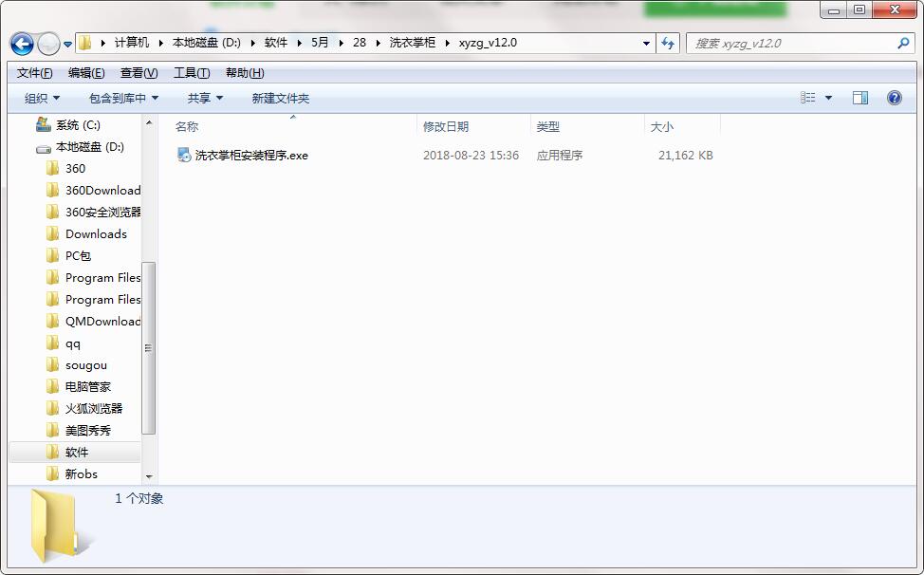The image size is (924, 575).
Task: Open the Help question mark icon
Action: tap(894, 98)
